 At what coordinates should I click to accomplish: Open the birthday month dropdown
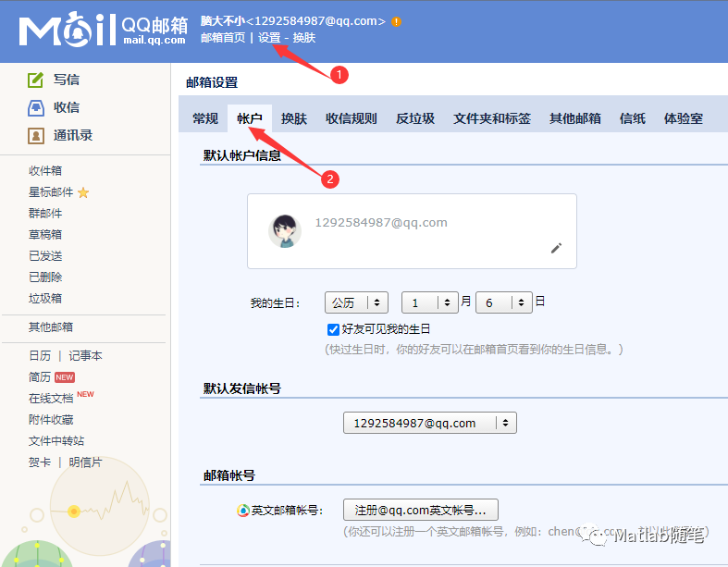(x=430, y=302)
